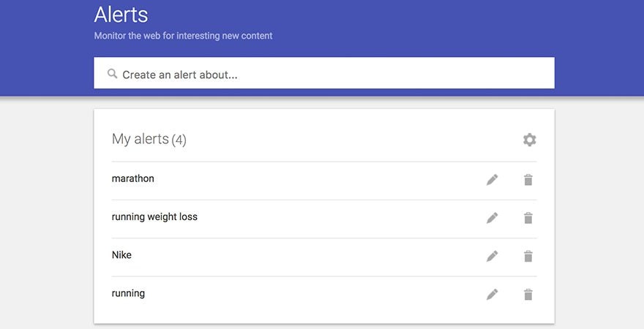The width and height of the screenshot is (644, 329).
Task: Open the running weight loss alert name
Action: pyautogui.click(x=154, y=217)
